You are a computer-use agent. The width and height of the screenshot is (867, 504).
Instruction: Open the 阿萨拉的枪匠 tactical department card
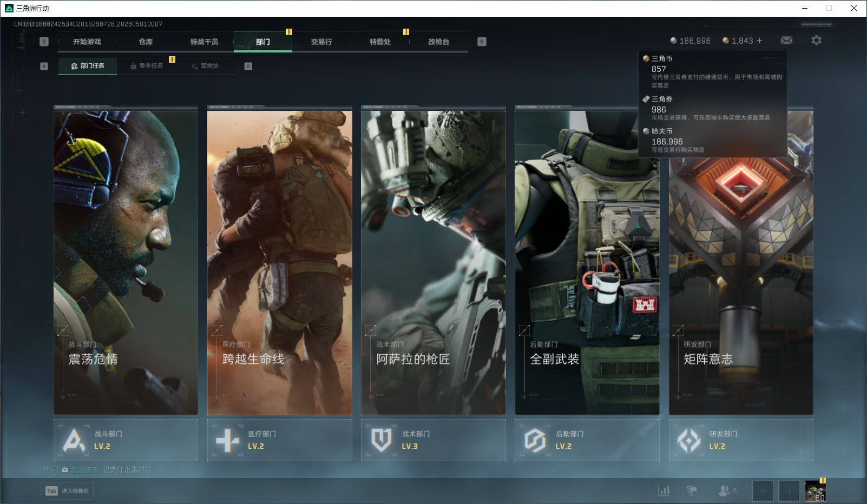click(x=433, y=261)
